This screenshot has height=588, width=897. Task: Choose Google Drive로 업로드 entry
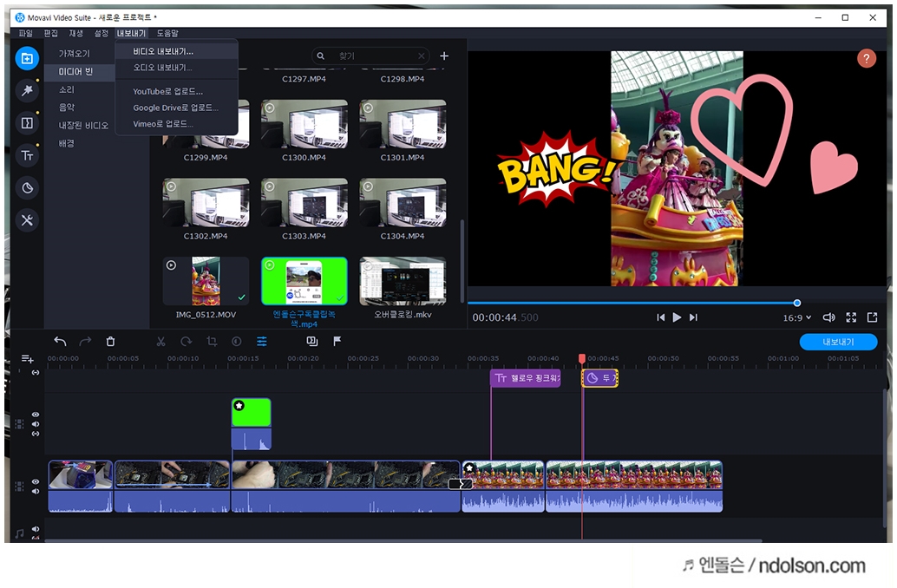click(176, 108)
